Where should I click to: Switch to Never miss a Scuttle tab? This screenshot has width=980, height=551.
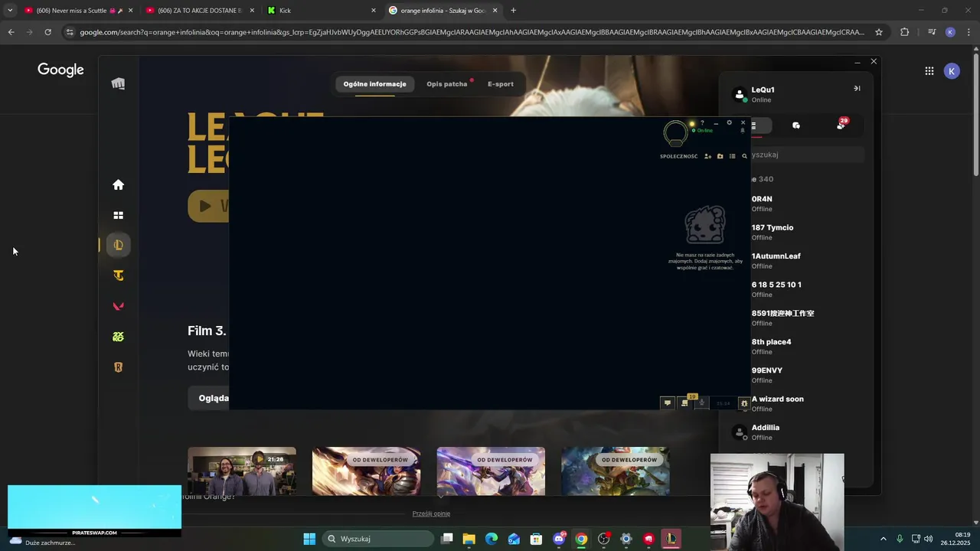80,11
